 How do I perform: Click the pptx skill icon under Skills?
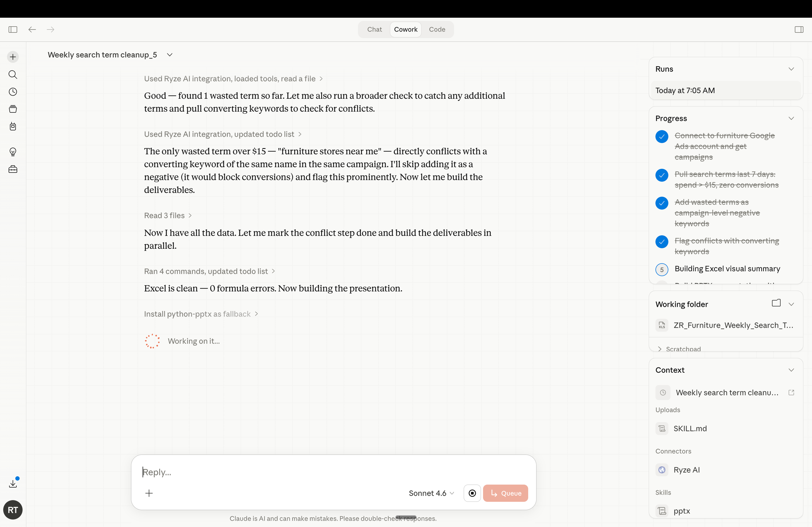pos(662,511)
